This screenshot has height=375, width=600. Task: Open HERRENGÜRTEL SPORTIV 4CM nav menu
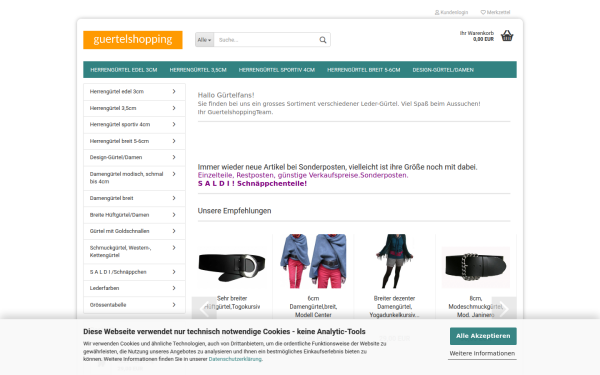pyautogui.click(x=277, y=70)
